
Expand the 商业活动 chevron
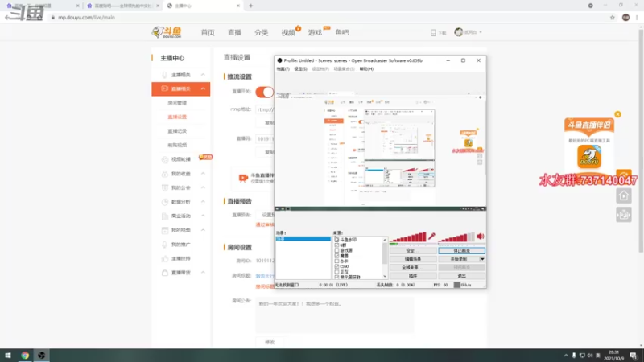203,216
